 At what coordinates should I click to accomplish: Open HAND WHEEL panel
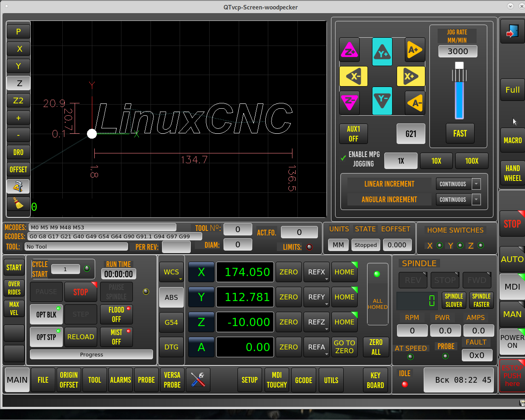(512, 173)
